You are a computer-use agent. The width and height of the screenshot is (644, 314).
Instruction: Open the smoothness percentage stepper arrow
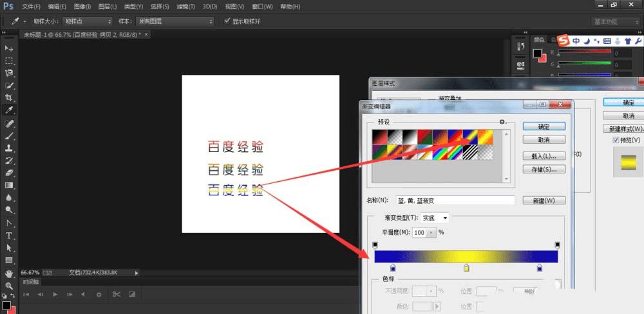(x=431, y=232)
